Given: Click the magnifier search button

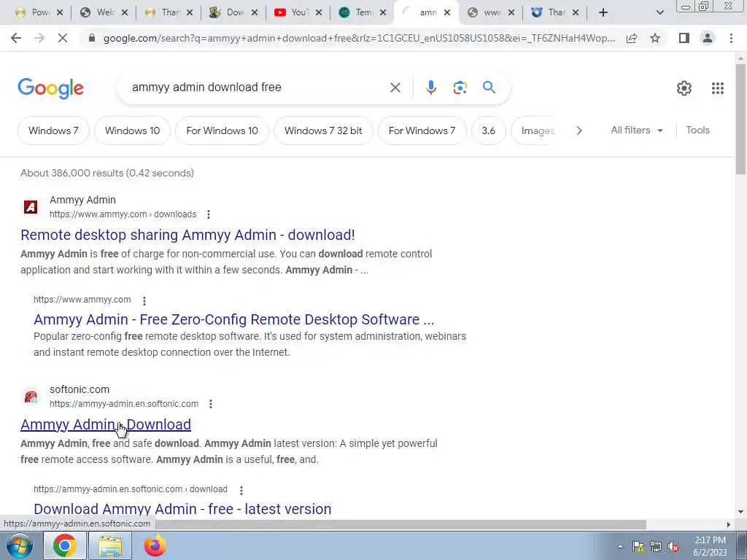Looking at the screenshot, I should pyautogui.click(x=489, y=87).
